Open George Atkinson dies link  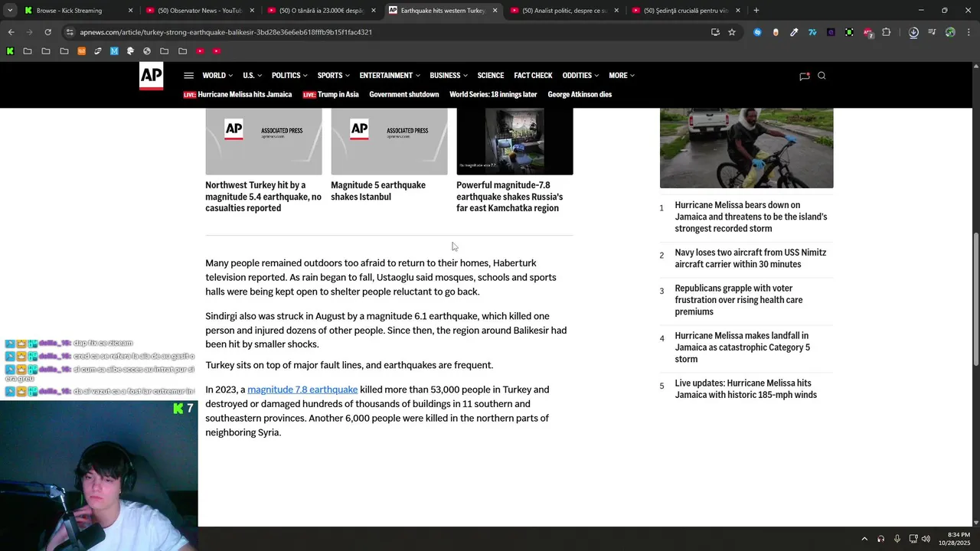click(580, 95)
